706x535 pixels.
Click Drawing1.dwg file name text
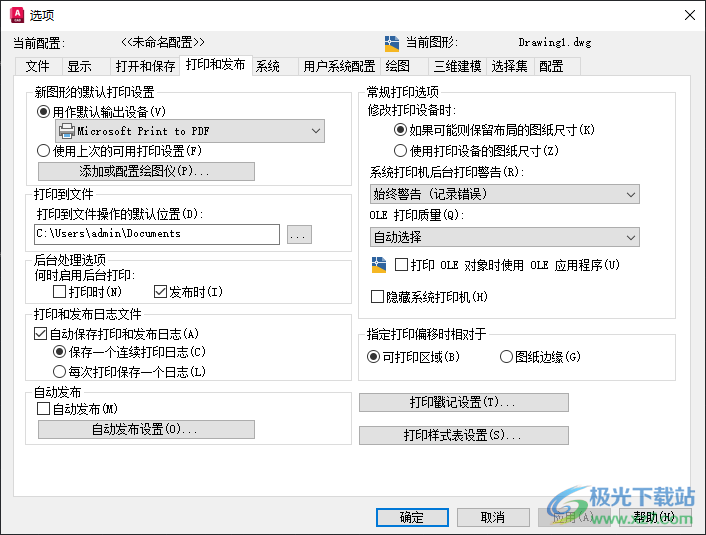[555, 43]
